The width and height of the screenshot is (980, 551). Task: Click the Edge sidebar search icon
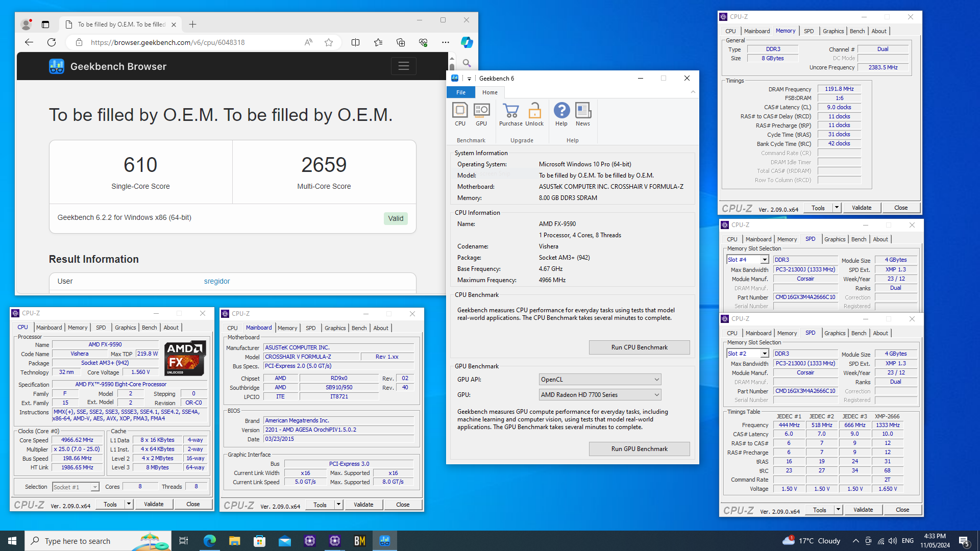(467, 63)
